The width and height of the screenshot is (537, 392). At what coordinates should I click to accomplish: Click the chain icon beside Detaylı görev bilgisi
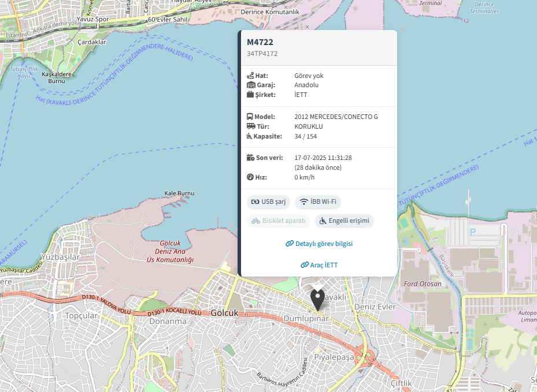[290, 244]
